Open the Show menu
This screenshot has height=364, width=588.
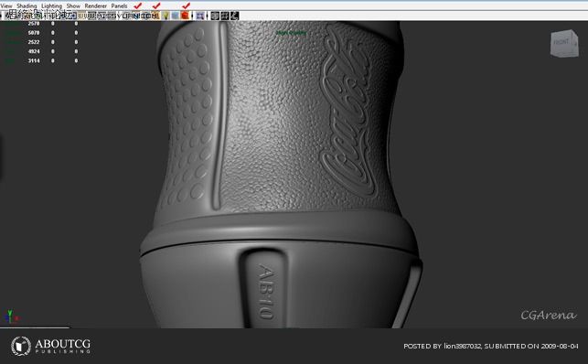coord(73,6)
